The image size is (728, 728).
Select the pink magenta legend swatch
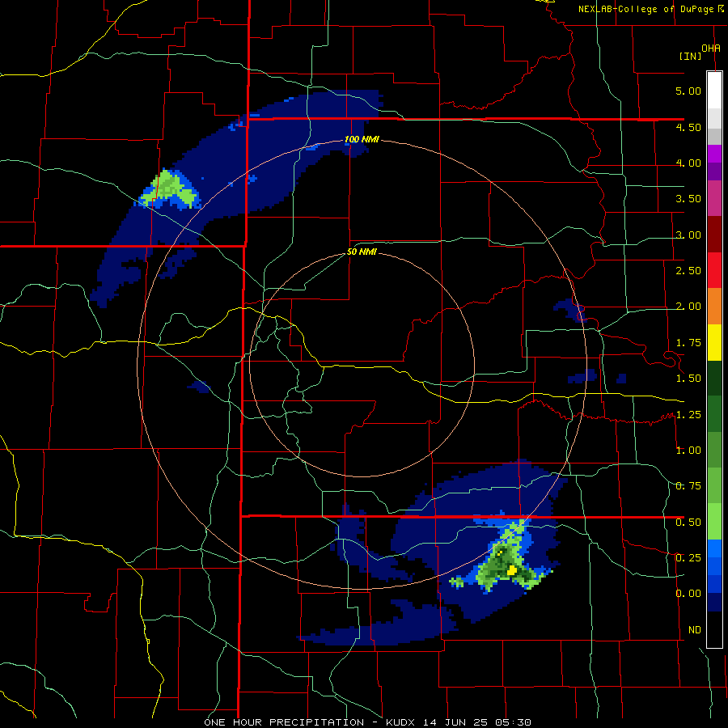coord(714,198)
